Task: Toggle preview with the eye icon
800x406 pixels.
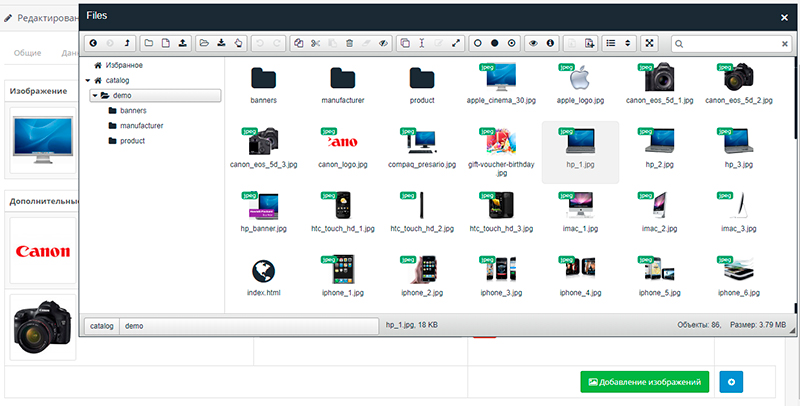Action: point(534,44)
